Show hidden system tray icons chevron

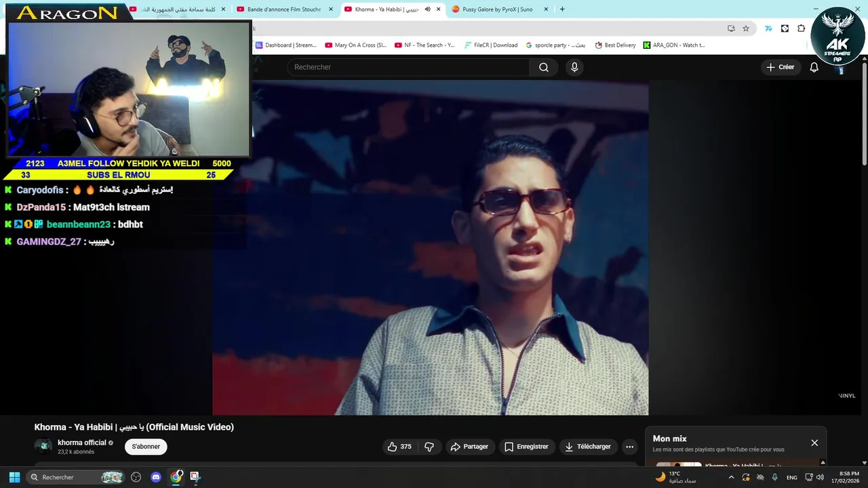tap(731, 477)
